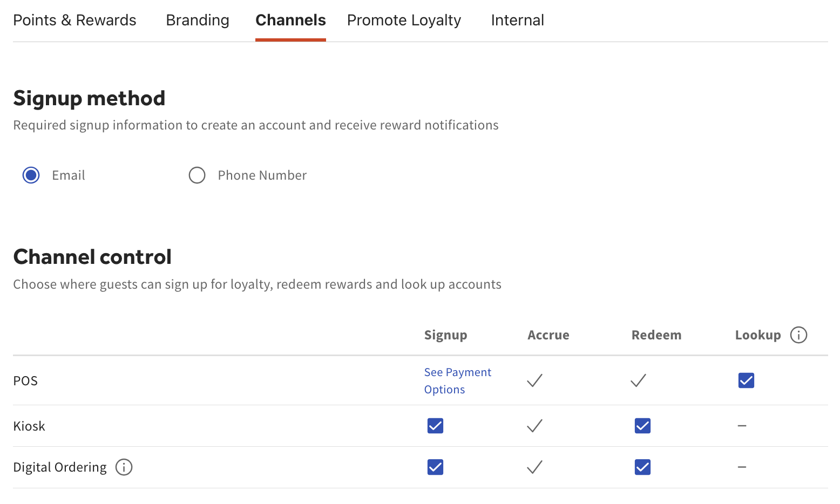Switch to the Internal tab
Viewport: 840px width, 504px height.
[517, 20]
